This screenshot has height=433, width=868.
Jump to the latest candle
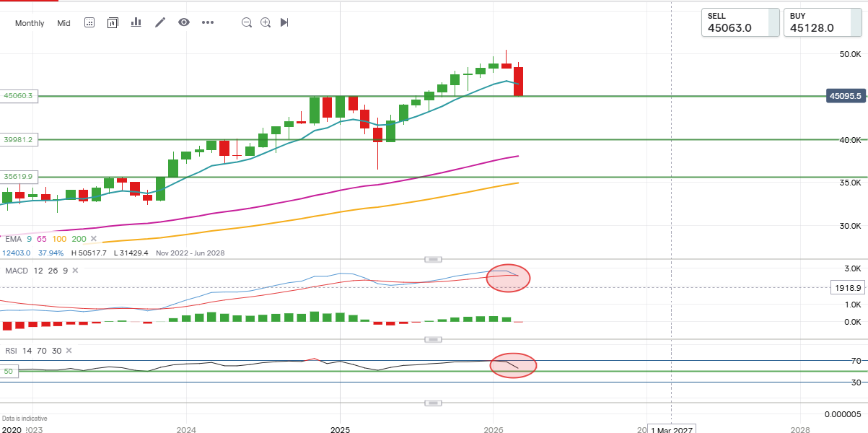point(284,22)
